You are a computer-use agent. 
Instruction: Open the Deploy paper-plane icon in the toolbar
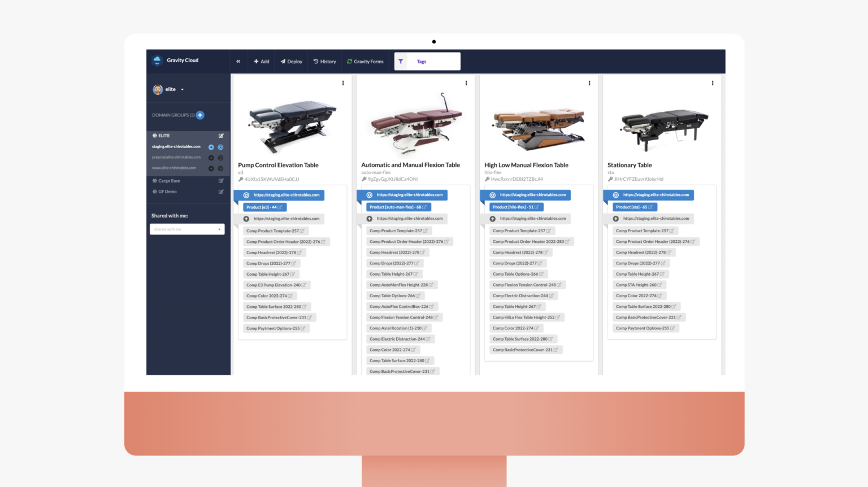(x=283, y=61)
